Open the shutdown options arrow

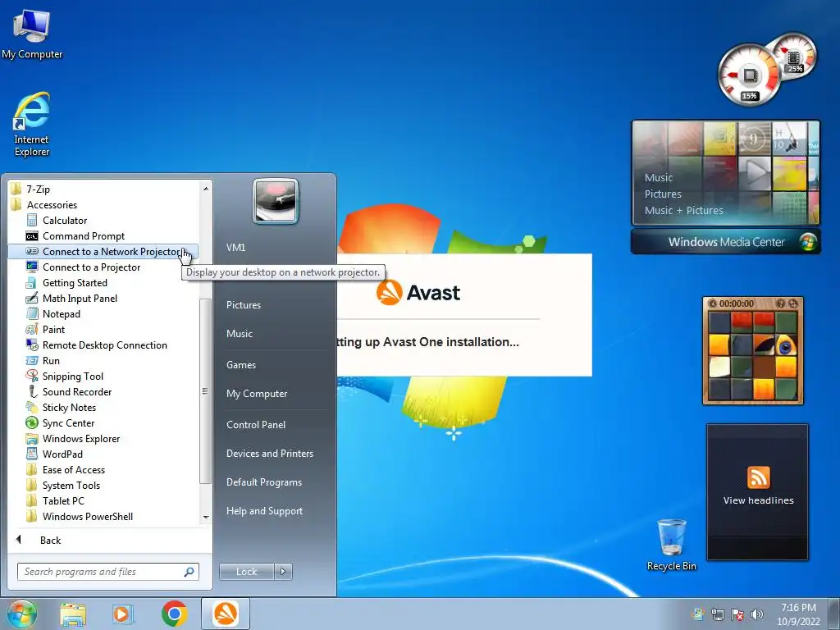pos(283,572)
